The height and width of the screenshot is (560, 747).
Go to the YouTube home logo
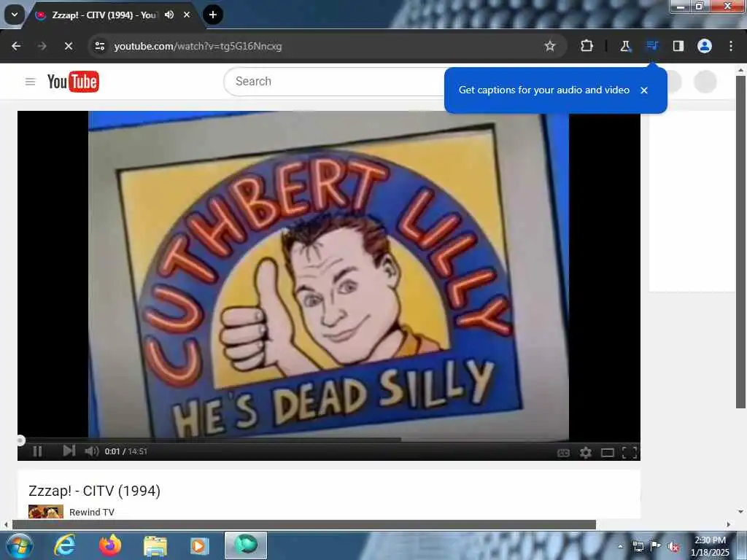click(73, 82)
